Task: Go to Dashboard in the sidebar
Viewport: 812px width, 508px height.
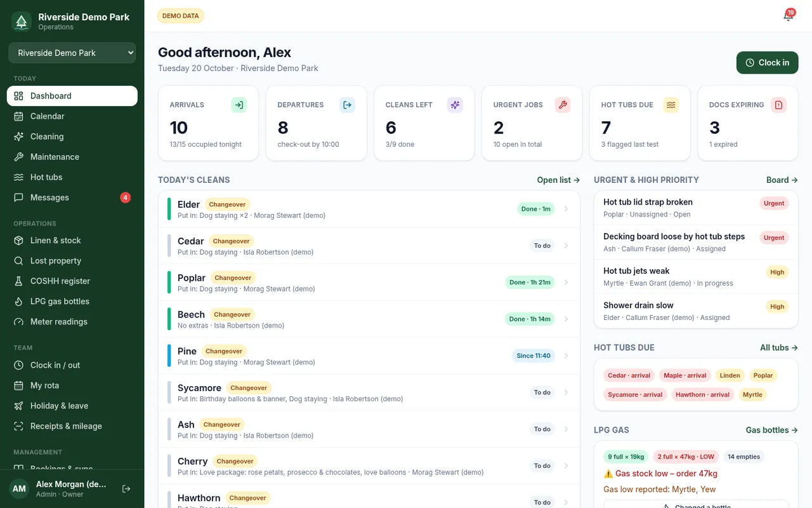Action: tap(72, 96)
